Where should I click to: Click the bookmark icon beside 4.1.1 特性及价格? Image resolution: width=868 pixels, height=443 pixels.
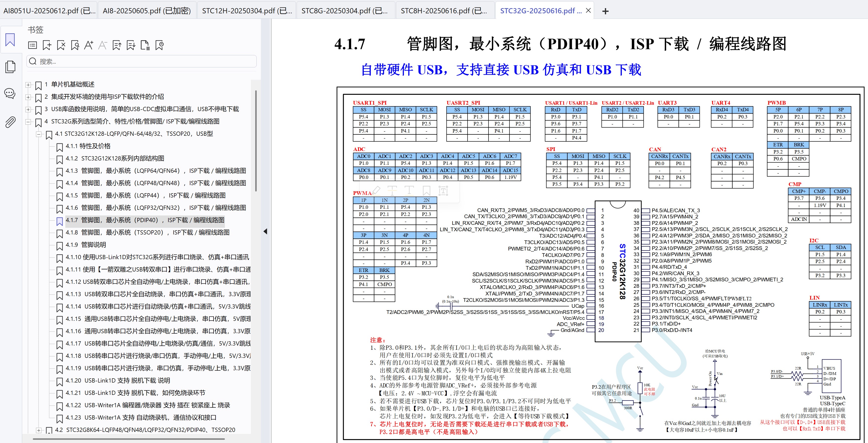(x=60, y=147)
